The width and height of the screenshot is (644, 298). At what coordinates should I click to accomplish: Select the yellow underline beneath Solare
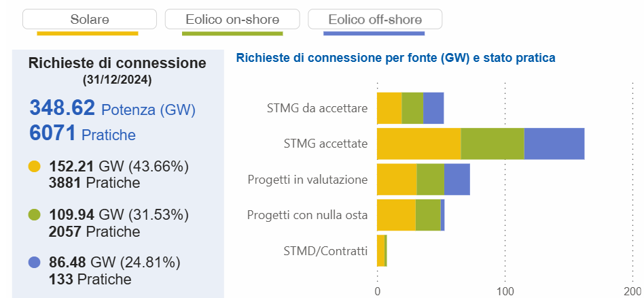click(88, 33)
